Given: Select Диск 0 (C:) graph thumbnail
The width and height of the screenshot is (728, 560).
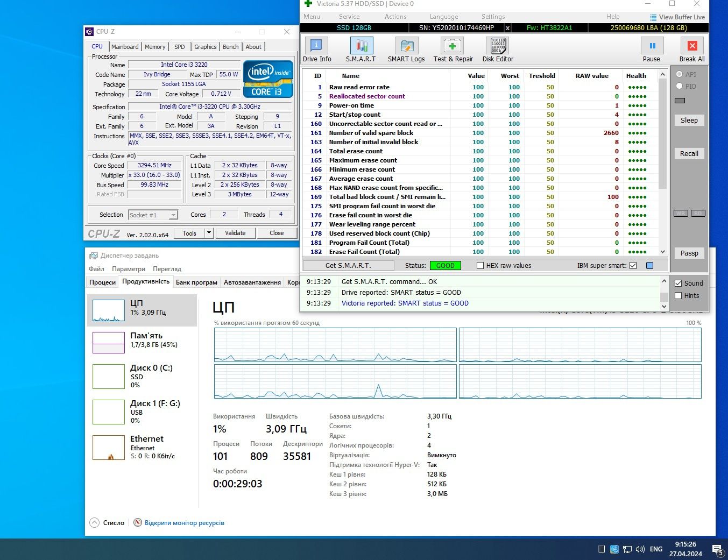Looking at the screenshot, I should coord(108,377).
